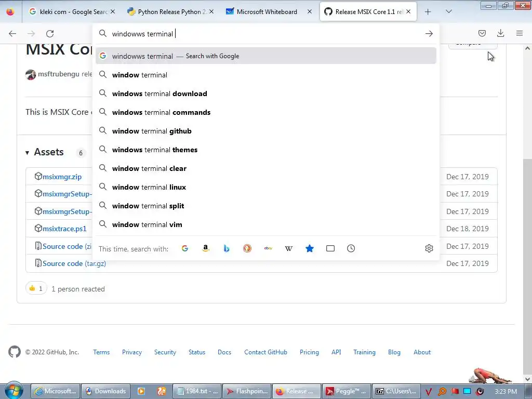Open Downloads taskbar button
This screenshot has height=399, width=532.
[105, 391]
